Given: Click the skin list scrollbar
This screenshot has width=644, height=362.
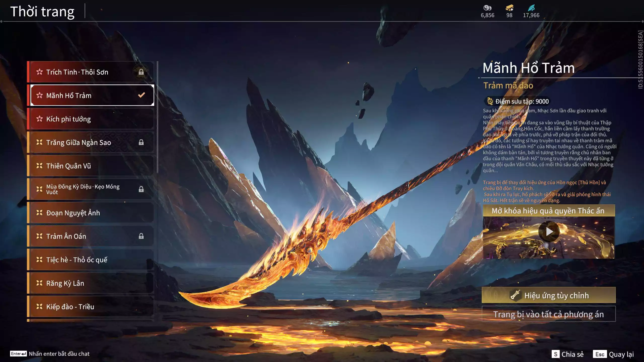Looking at the screenshot, I should (x=157, y=117).
